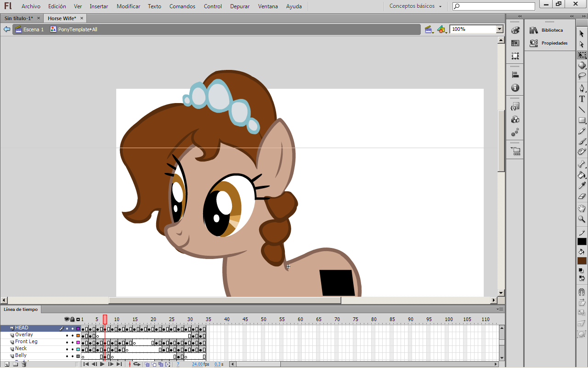Select the Text tool

[582, 99]
